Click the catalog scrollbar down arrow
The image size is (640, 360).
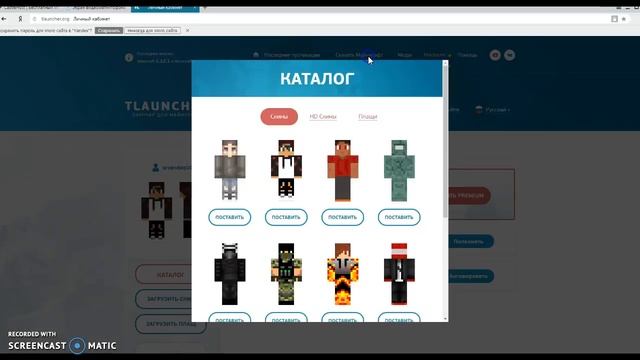(x=445, y=319)
